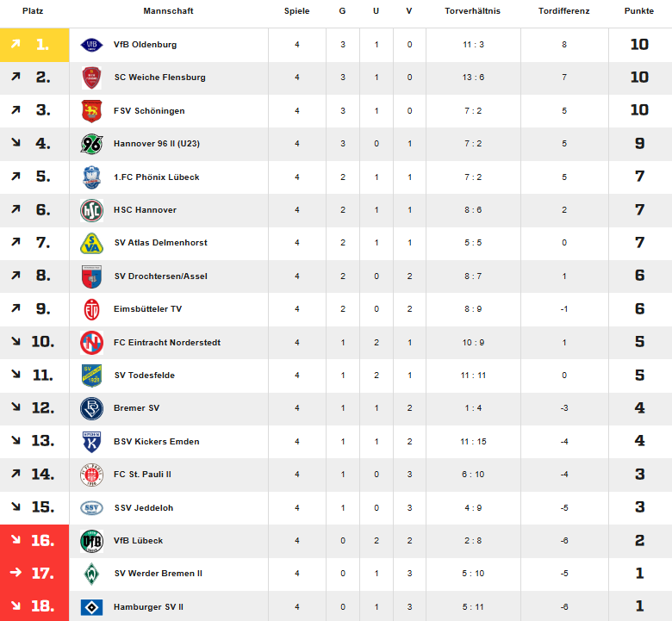
Task: Click the VfB Oldenburg club crest
Action: coord(91,45)
